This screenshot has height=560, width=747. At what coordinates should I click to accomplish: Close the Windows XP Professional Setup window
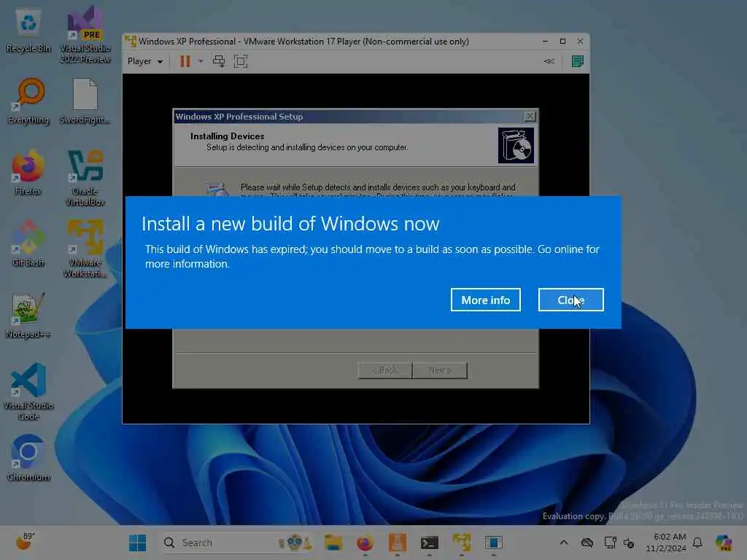click(x=530, y=116)
